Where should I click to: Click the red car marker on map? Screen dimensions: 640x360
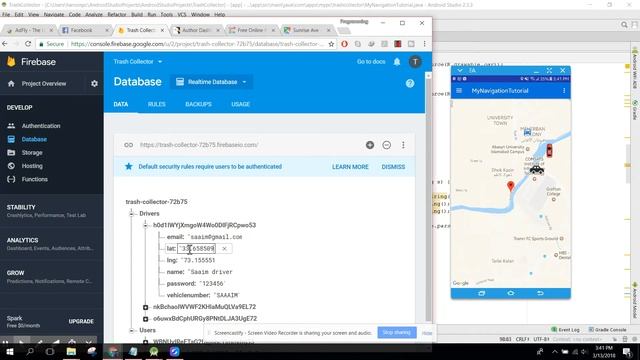click(x=549, y=151)
